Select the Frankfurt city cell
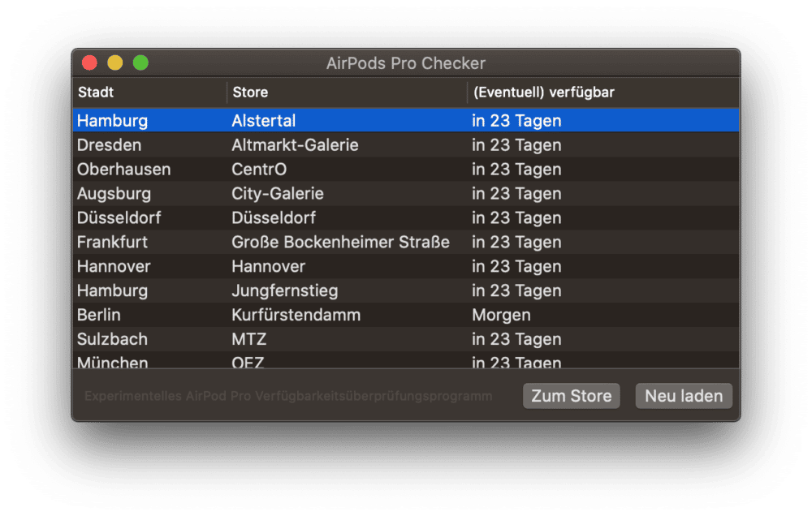This screenshot has height=516, width=812. click(x=112, y=243)
